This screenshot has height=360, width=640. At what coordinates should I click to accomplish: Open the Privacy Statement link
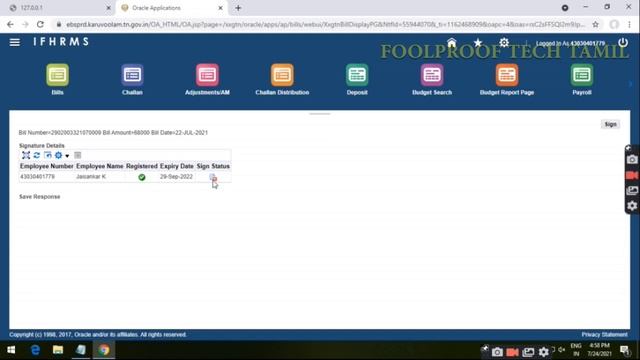(604, 335)
